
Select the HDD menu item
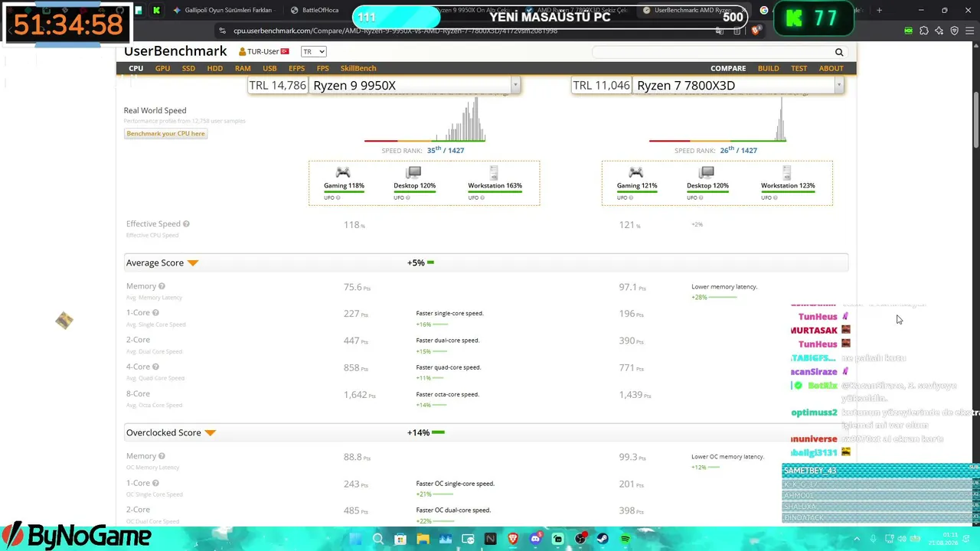(214, 68)
